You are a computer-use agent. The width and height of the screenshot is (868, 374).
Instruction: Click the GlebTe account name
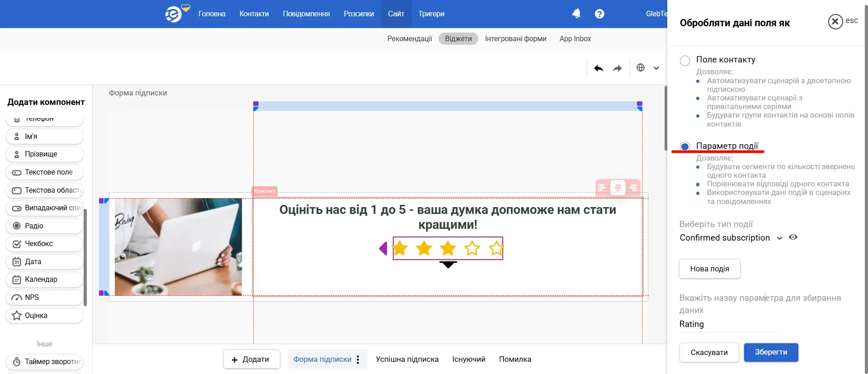(x=656, y=14)
